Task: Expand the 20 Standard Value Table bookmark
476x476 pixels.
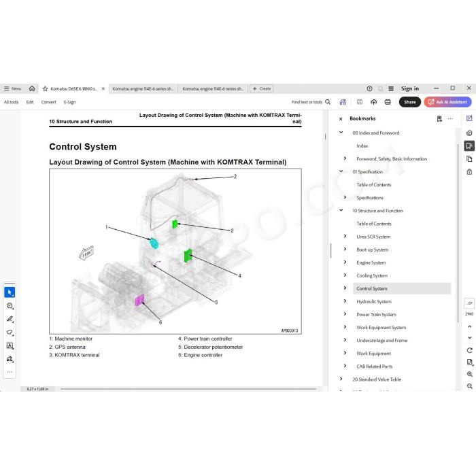Action: click(x=341, y=379)
